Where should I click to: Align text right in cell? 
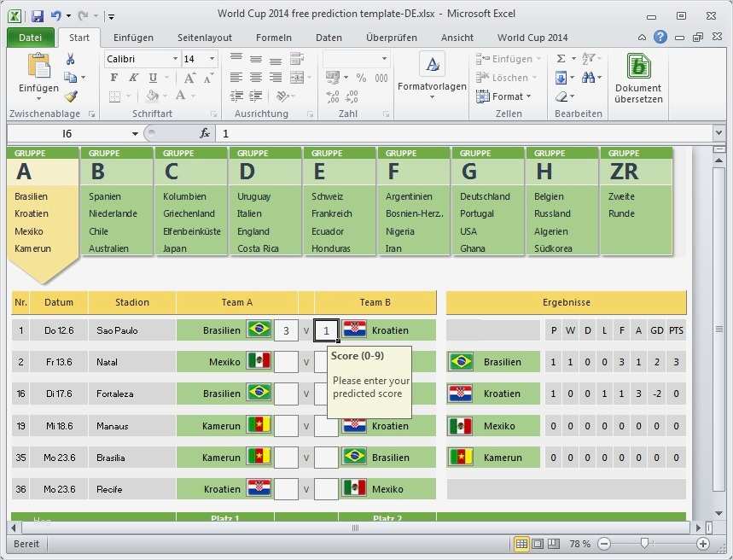pos(276,77)
